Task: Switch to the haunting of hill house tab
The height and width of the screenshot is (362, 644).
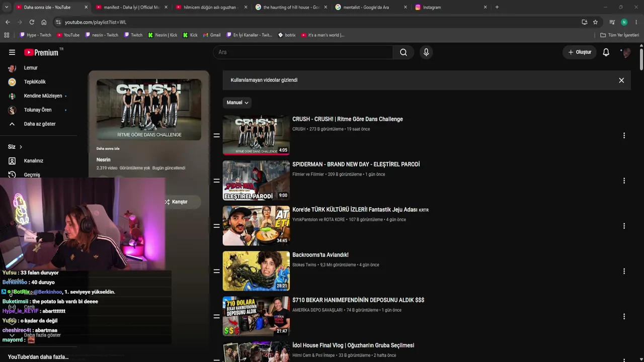Action: click(291, 7)
